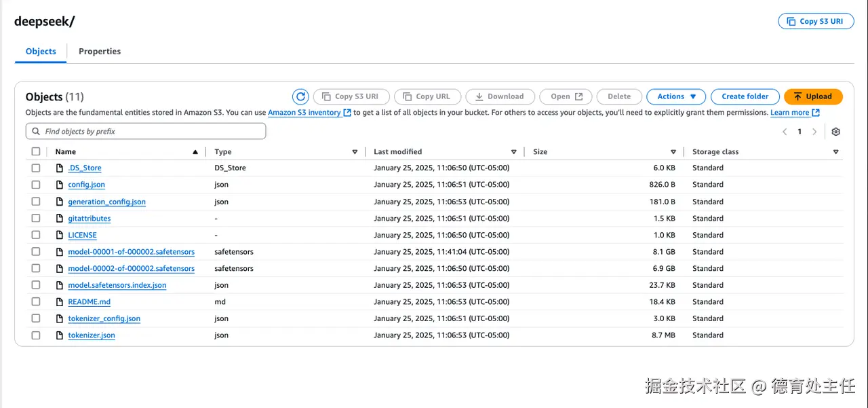Image resolution: width=868 pixels, height=408 pixels.
Task: Click Copy S3 URI button at top right
Action: (x=816, y=21)
